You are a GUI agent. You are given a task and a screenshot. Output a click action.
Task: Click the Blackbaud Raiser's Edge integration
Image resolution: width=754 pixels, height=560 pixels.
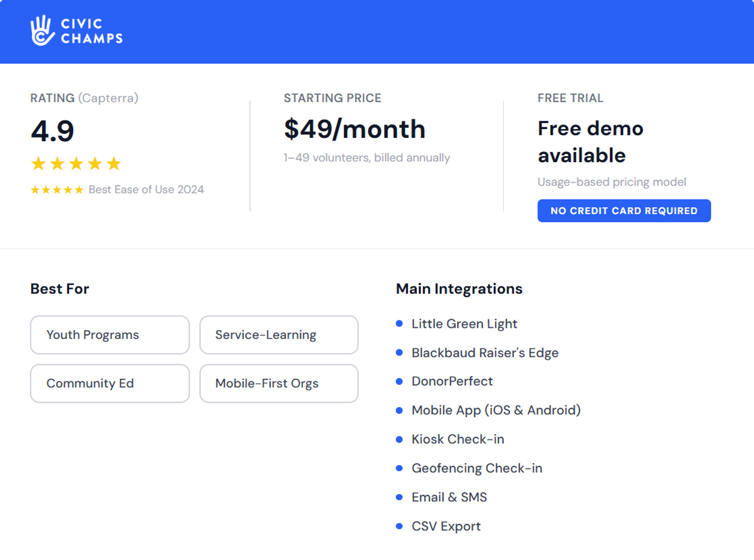click(x=485, y=353)
